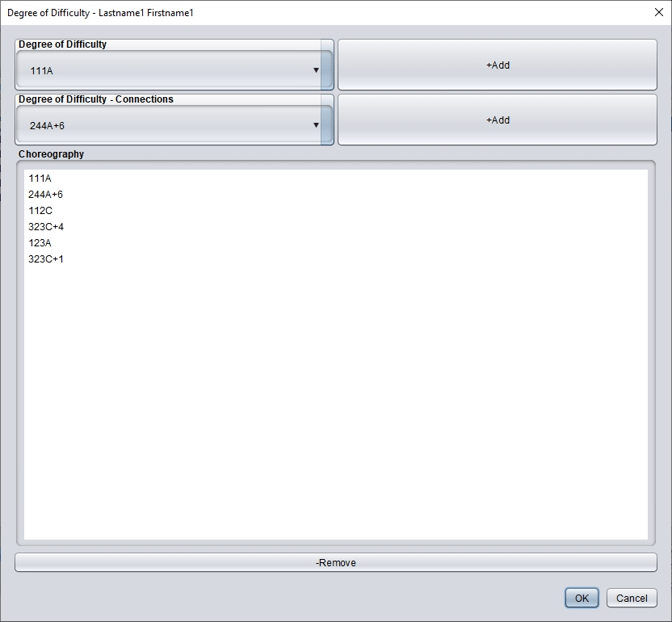Open the Connections combo box showing 244A+6

click(x=162, y=125)
